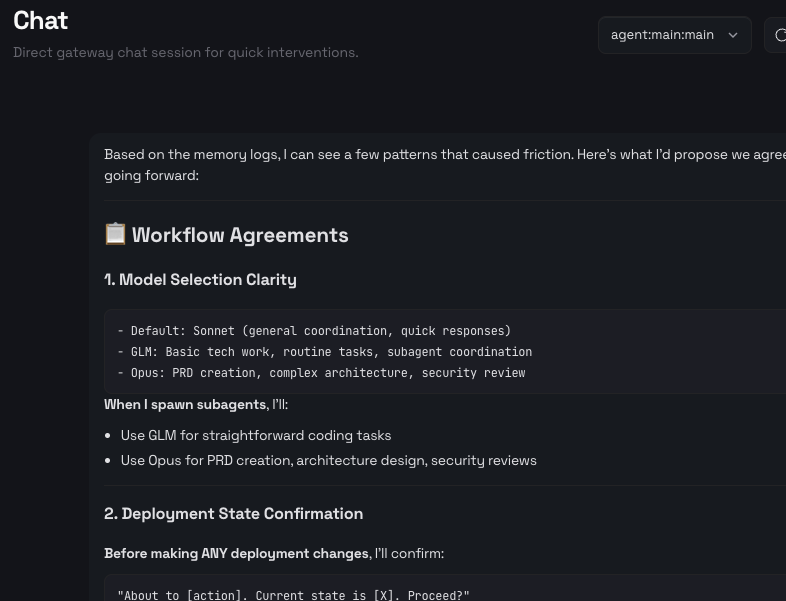Open the agent:main:main session dropdown
Viewport: 786px width, 601px height.
point(674,35)
